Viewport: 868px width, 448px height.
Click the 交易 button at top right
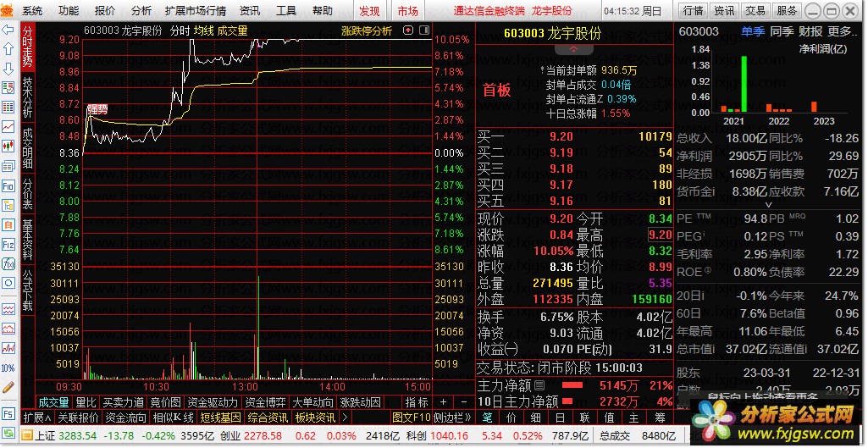click(x=755, y=10)
